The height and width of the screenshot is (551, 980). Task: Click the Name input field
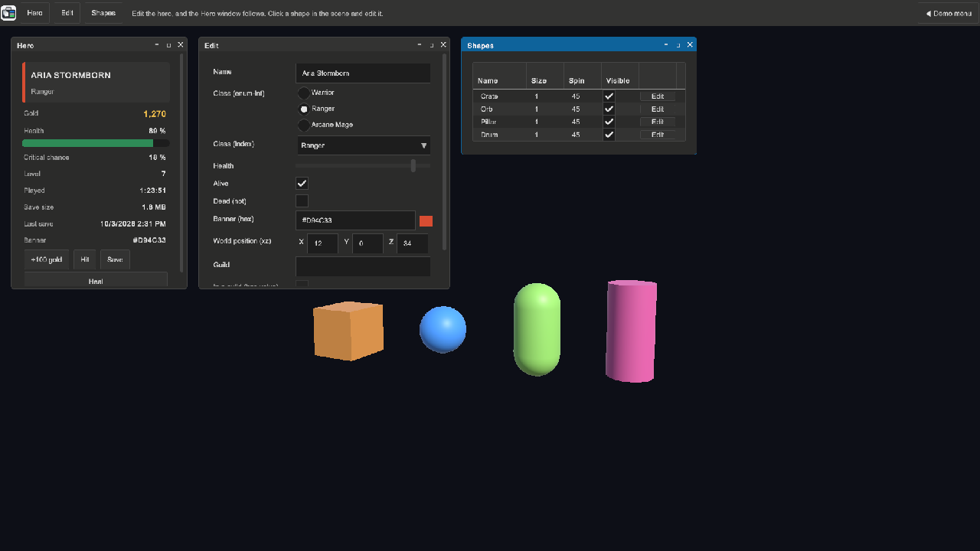(x=363, y=73)
